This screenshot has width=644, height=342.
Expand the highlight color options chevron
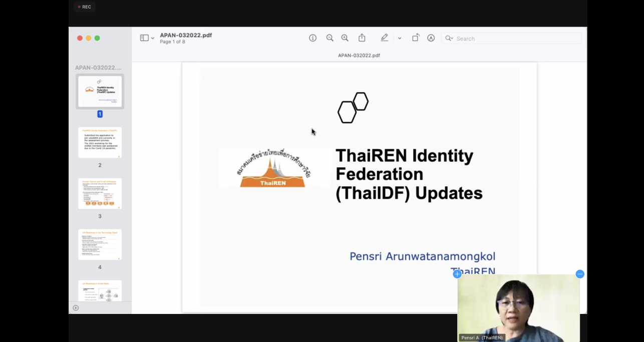400,39
